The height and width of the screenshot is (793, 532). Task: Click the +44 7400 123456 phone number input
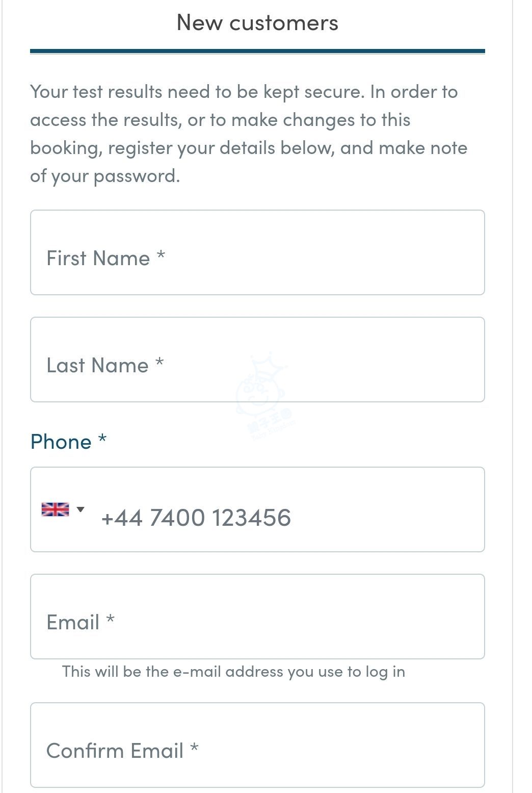point(285,518)
